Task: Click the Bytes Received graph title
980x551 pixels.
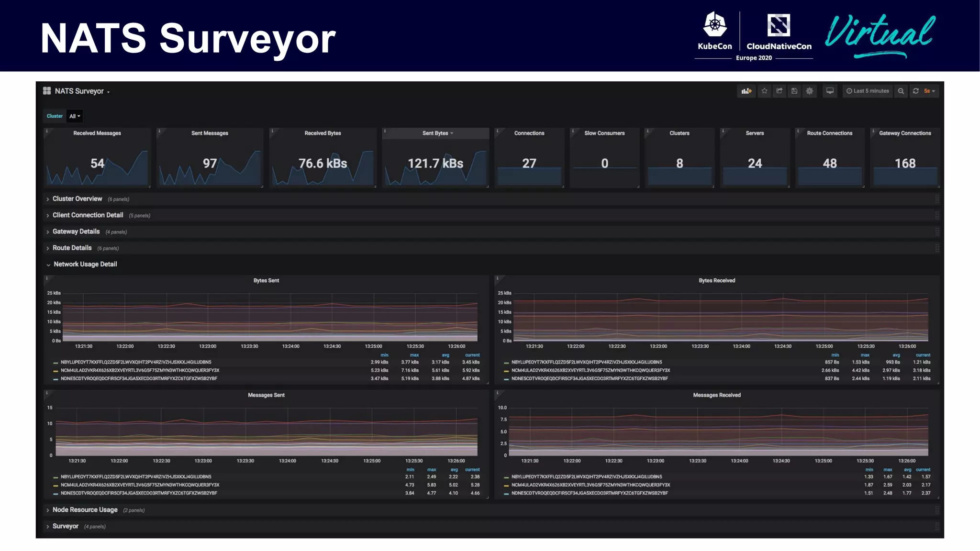Action: [717, 280]
